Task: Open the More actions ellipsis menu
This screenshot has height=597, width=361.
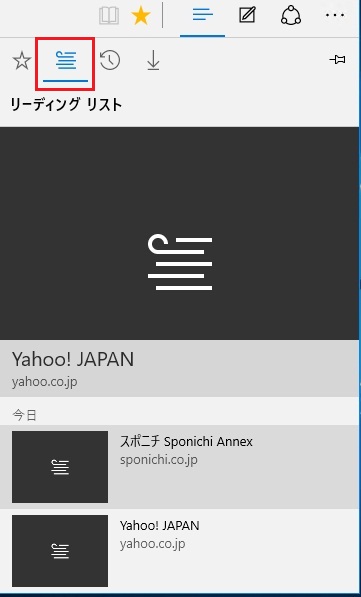Action: (x=335, y=16)
